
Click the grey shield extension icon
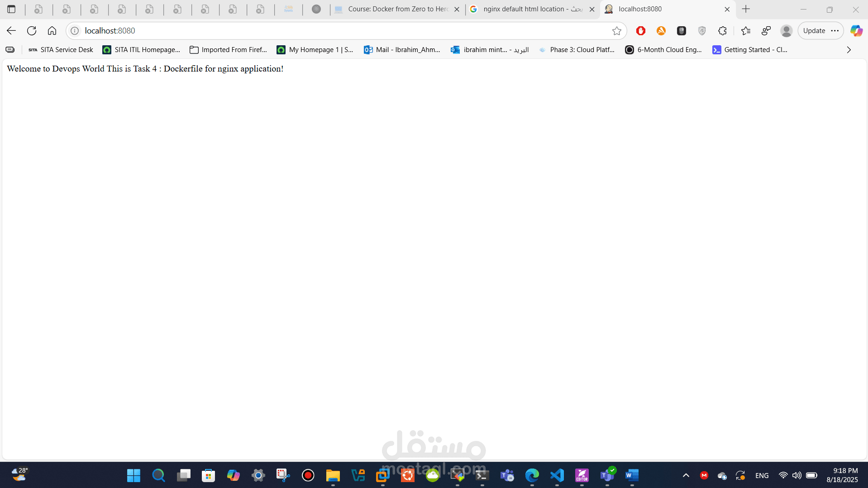[702, 31]
